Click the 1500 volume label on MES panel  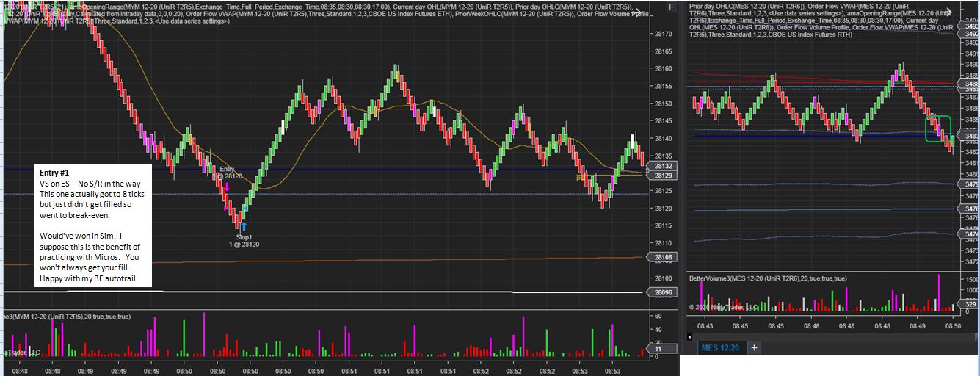point(970,280)
